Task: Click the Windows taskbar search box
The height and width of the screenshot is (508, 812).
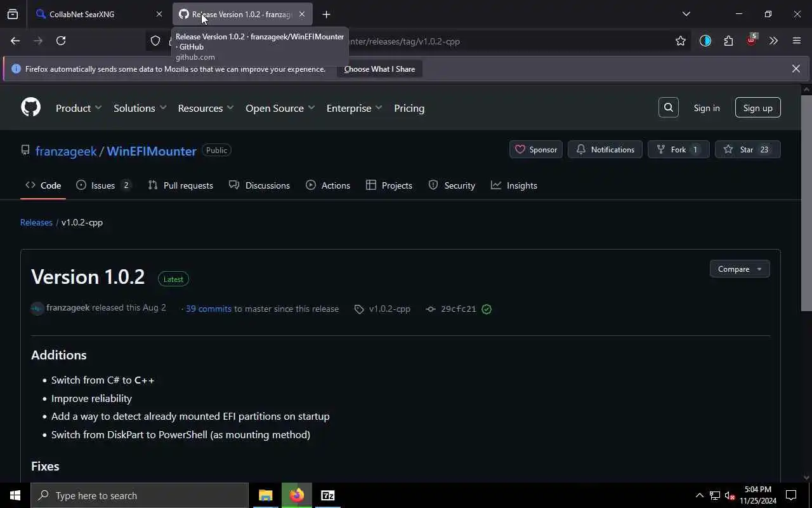Action: pos(140,495)
